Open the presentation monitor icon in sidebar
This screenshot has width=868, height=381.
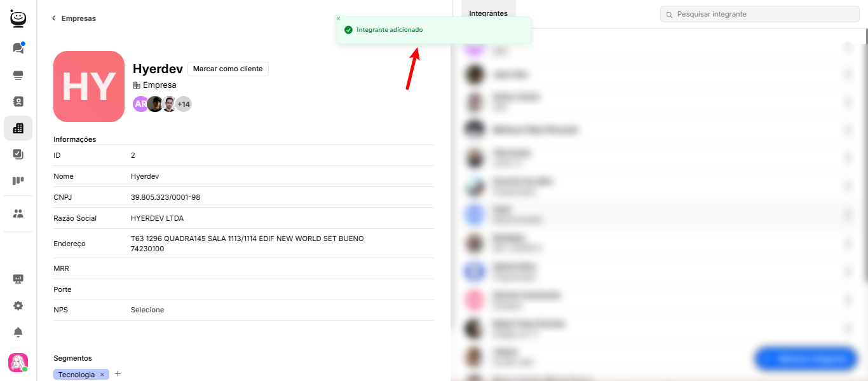point(18,279)
